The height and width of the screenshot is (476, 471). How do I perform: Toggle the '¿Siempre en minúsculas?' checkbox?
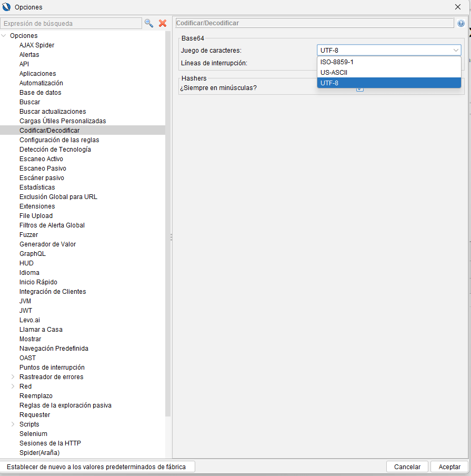(360, 88)
